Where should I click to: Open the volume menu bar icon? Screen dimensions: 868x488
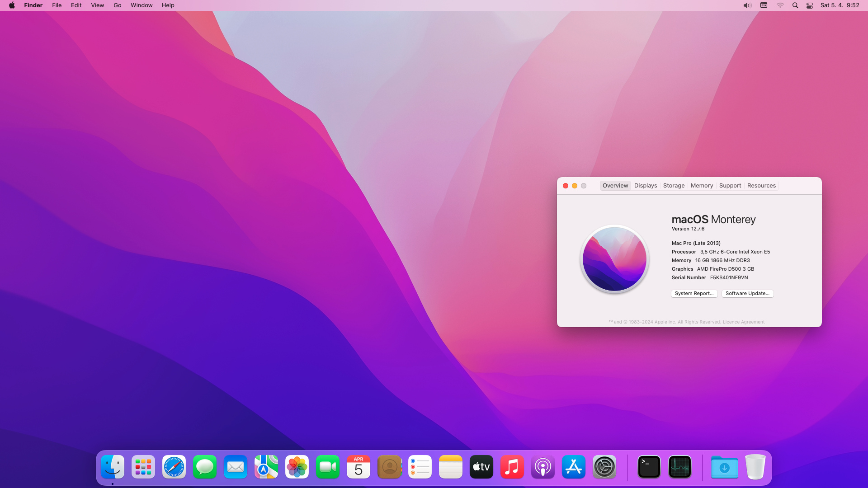[747, 5]
